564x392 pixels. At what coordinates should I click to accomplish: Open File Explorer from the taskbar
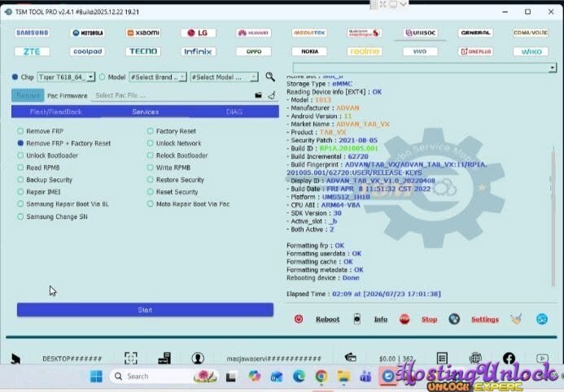click(x=343, y=377)
